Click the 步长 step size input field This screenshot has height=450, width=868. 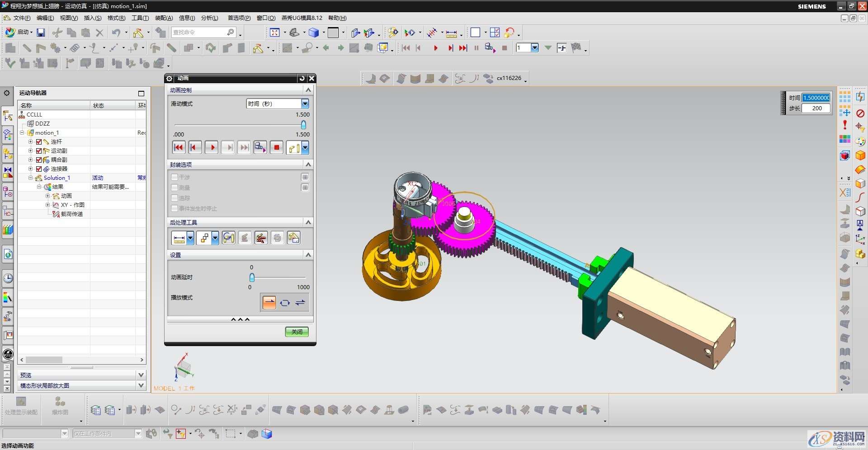pos(816,108)
